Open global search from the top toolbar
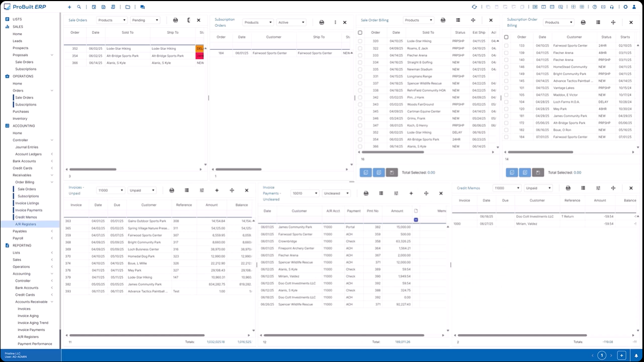Image resolution: width=644 pixels, height=362 pixels. click(78, 7)
